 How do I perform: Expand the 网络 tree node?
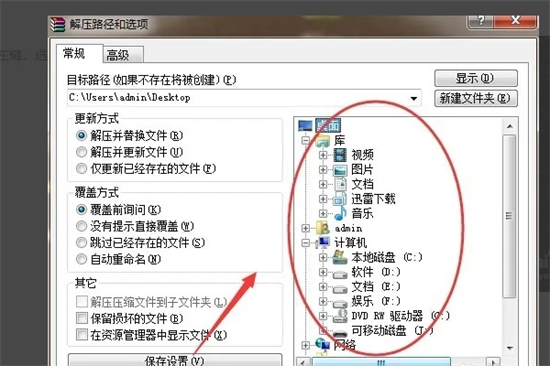306,345
